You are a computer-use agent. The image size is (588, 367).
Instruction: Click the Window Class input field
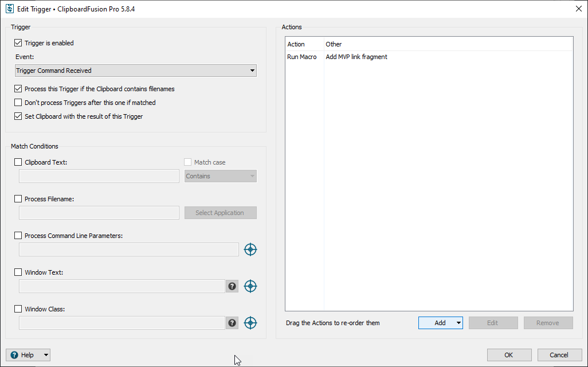coord(122,323)
